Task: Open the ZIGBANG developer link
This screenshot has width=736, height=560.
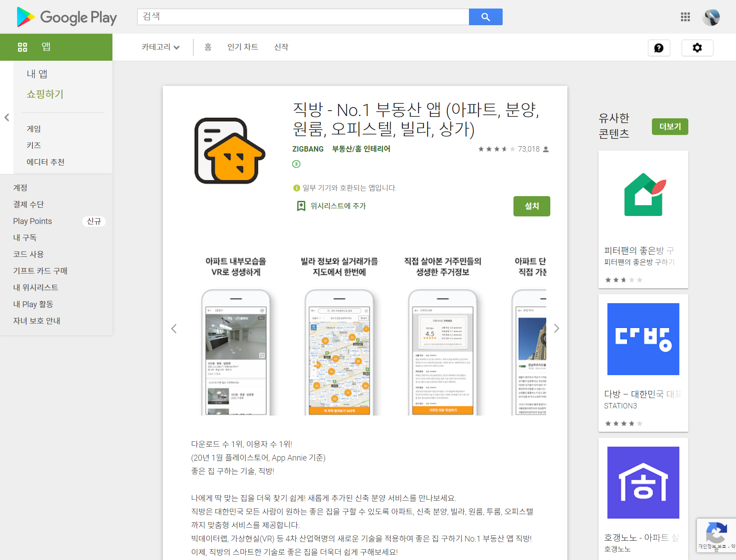Action: (308, 149)
